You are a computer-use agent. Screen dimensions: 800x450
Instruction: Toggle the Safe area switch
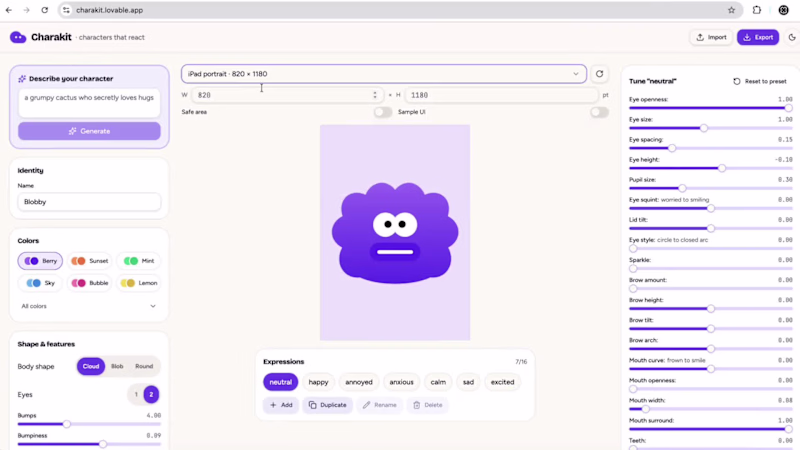pos(383,112)
